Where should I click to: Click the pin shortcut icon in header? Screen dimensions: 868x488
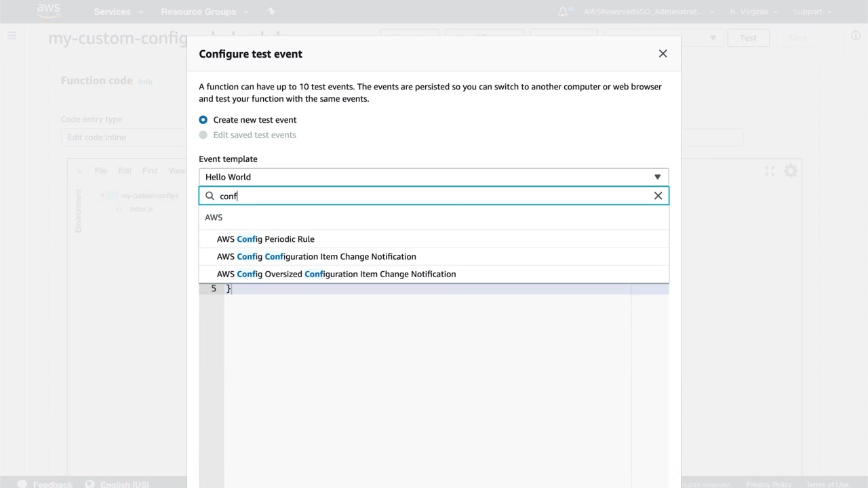(272, 12)
